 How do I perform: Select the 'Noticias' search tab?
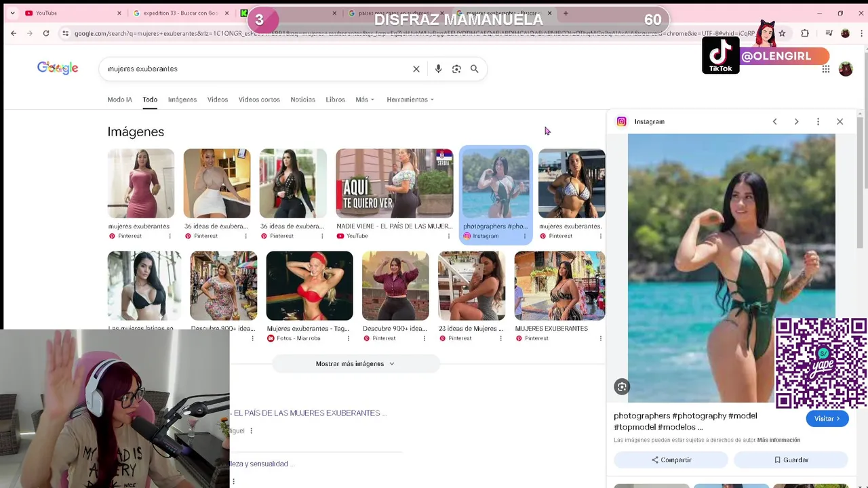[302, 100]
